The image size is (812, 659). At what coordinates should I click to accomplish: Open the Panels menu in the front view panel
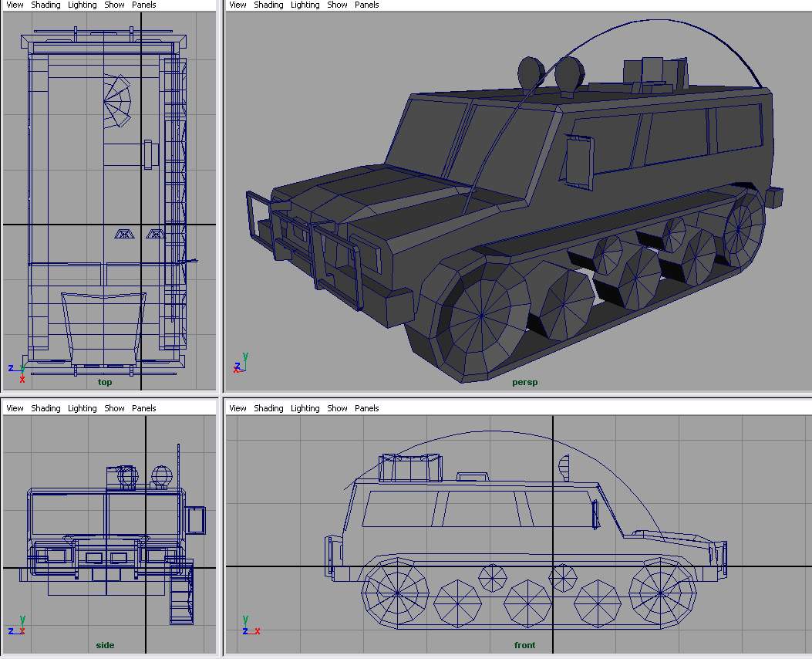coord(366,408)
